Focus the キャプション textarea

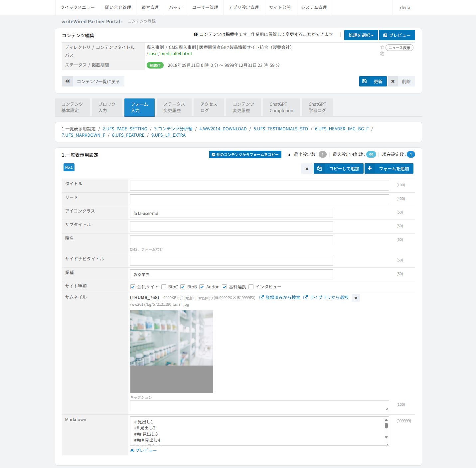click(x=259, y=405)
